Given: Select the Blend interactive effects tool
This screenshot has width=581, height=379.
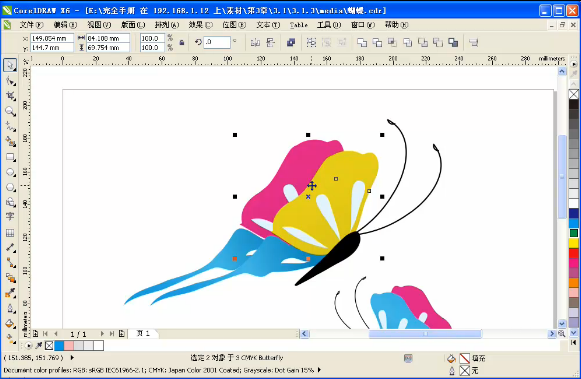Looking at the screenshot, I should (10, 278).
